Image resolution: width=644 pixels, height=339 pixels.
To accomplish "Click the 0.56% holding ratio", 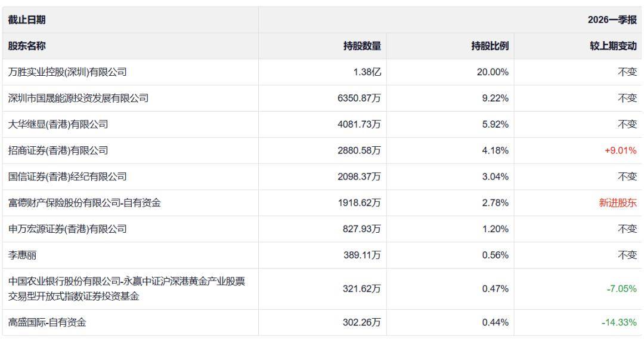I will pos(496,255).
